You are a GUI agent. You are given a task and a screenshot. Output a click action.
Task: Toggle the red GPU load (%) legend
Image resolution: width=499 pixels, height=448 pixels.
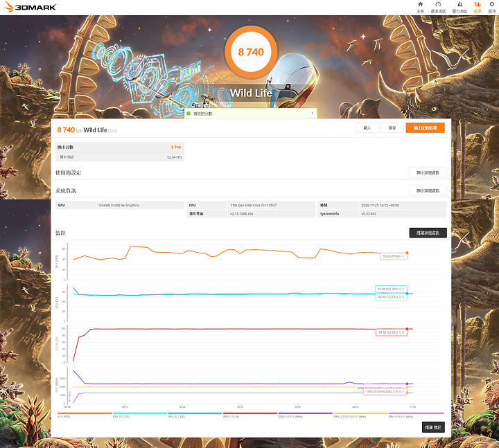pyautogui.click(x=250, y=415)
